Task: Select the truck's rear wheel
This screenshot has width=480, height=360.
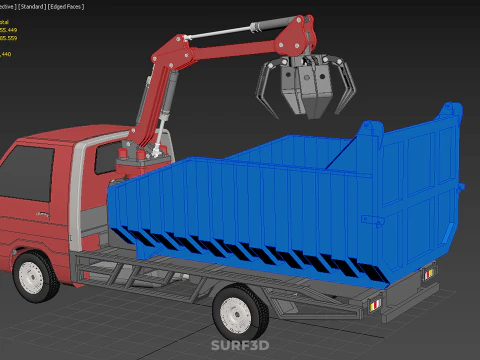Action: (x=240, y=312)
